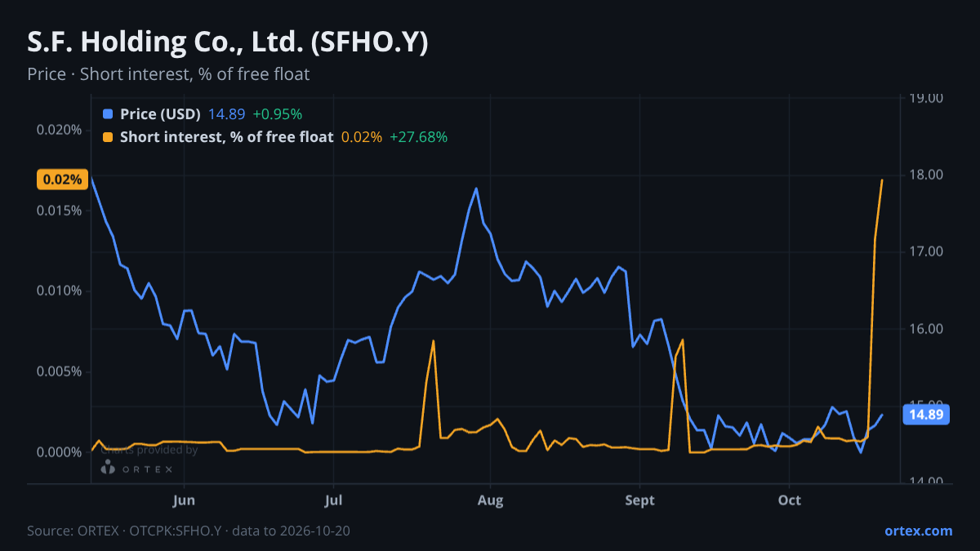The height and width of the screenshot is (551, 980).
Task: Click the 0.005% left axis label
Action: click(59, 371)
